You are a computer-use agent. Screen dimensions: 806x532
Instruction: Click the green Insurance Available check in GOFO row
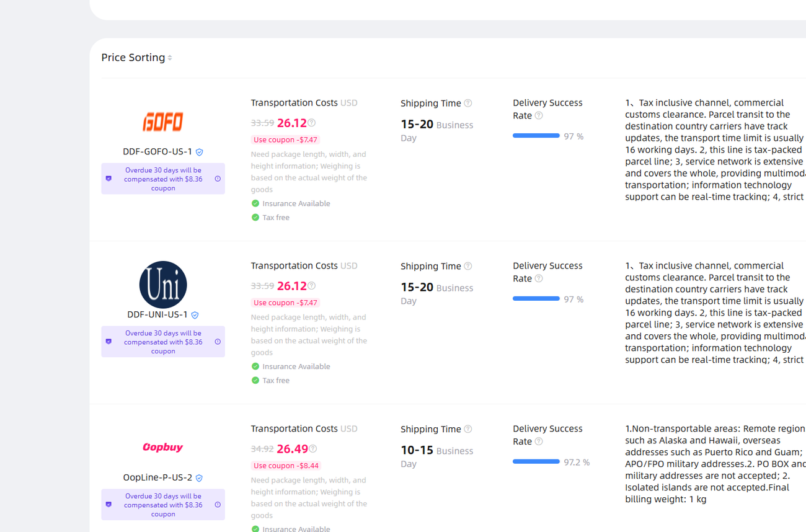coord(255,203)
